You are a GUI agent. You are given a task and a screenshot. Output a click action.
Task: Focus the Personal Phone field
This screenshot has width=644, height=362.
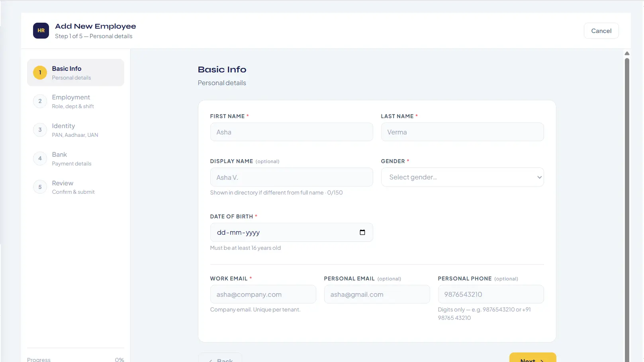(x=491, y=294)
